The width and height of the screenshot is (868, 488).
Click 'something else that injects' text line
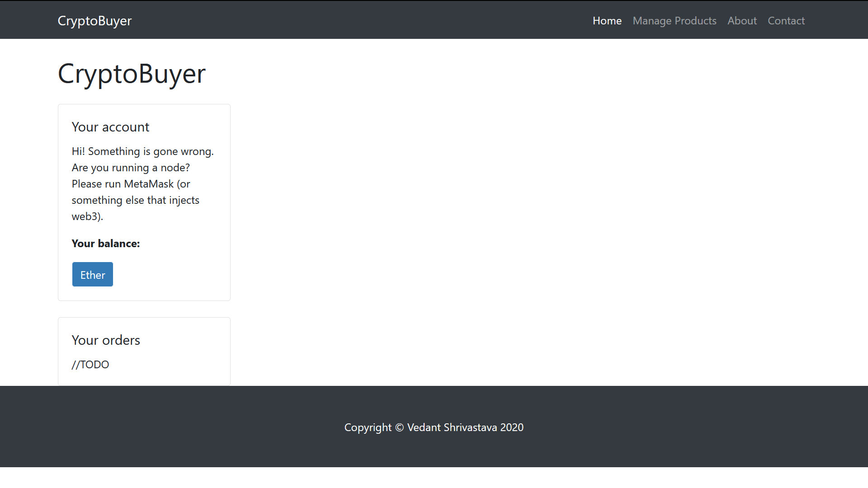(135, 200)
